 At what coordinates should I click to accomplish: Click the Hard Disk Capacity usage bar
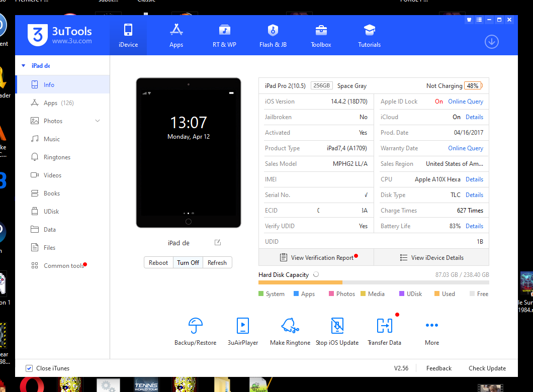click(374, 282)
